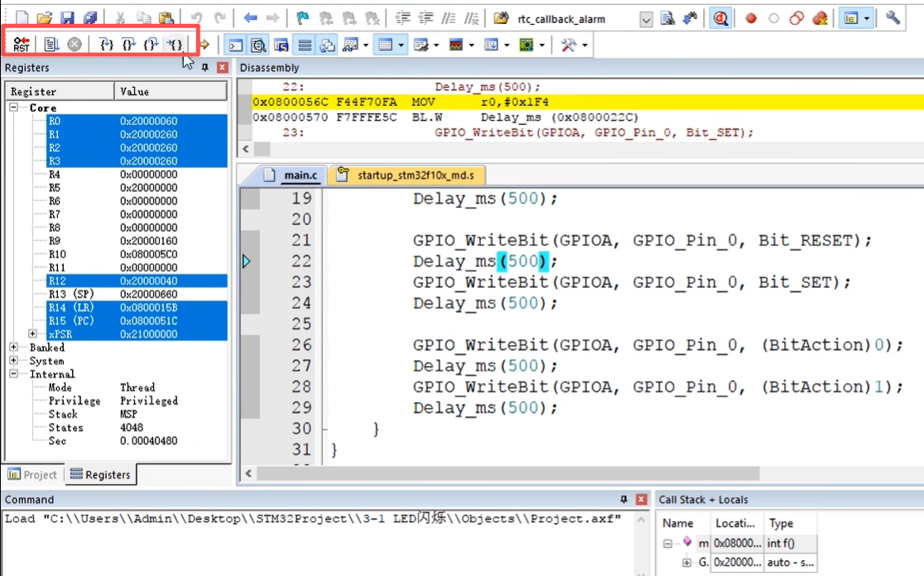Kill all breakpoints with the red X icon

[x=820, y=19]
